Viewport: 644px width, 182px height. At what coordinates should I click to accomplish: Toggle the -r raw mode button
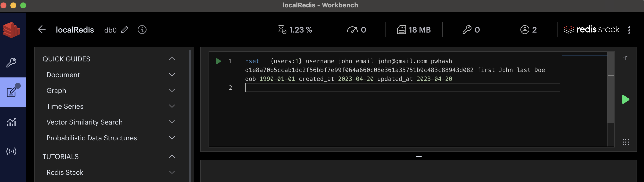tap(625, 58)
